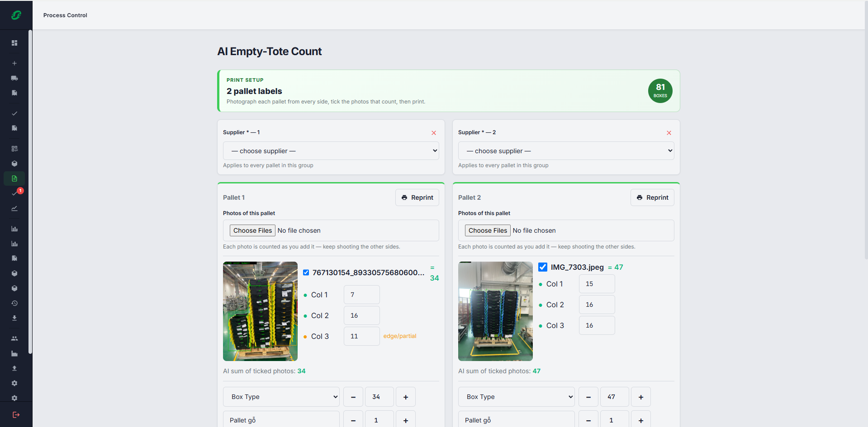Image resolution: width=868 pixels, height=427 pixels.
Task: Expand Pallet 1 Box Type dropdown
Action: [281, 397]
